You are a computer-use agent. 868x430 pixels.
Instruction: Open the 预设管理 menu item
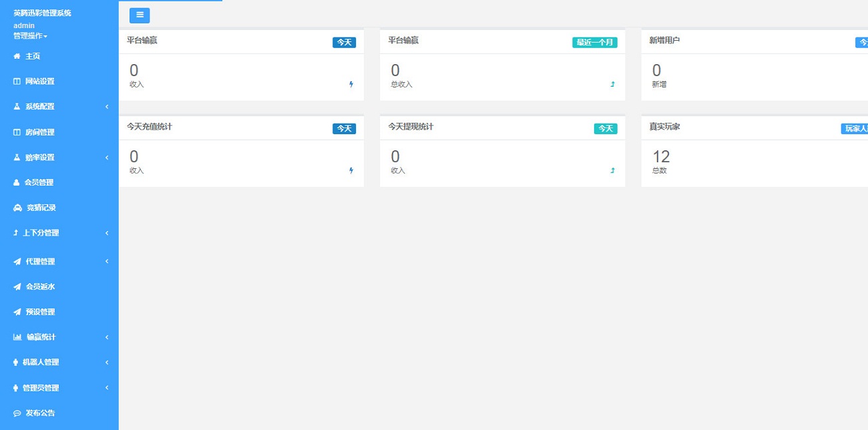click(40, 312)
